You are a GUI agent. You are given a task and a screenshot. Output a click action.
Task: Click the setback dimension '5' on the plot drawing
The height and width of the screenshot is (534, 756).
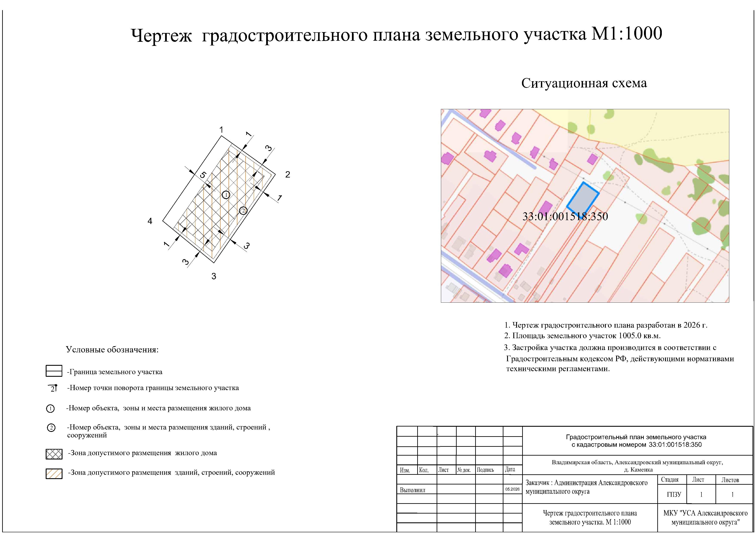click(x=203, y=175)
